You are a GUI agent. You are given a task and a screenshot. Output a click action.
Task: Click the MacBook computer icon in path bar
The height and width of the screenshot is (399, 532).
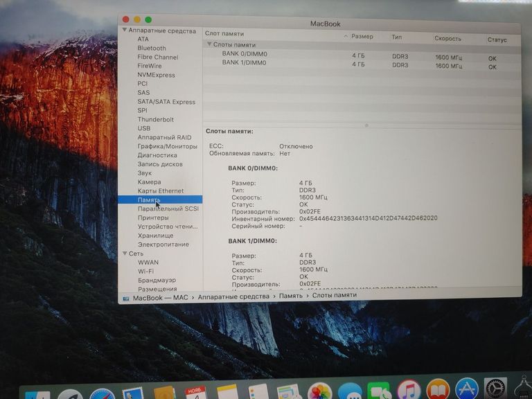tap(126, 299)
